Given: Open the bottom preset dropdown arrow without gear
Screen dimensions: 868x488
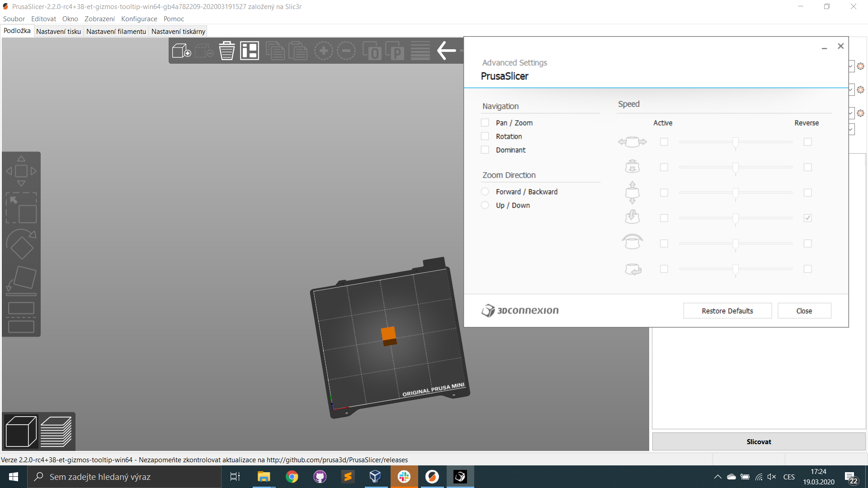Looking at the screenshot, I should coord(851,130).
